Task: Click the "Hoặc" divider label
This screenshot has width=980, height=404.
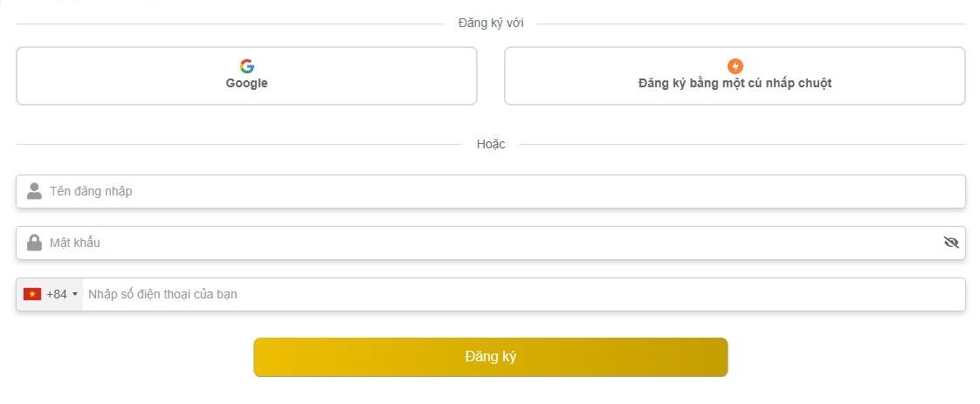Action: pyautogui.click(x=491, y=144)
